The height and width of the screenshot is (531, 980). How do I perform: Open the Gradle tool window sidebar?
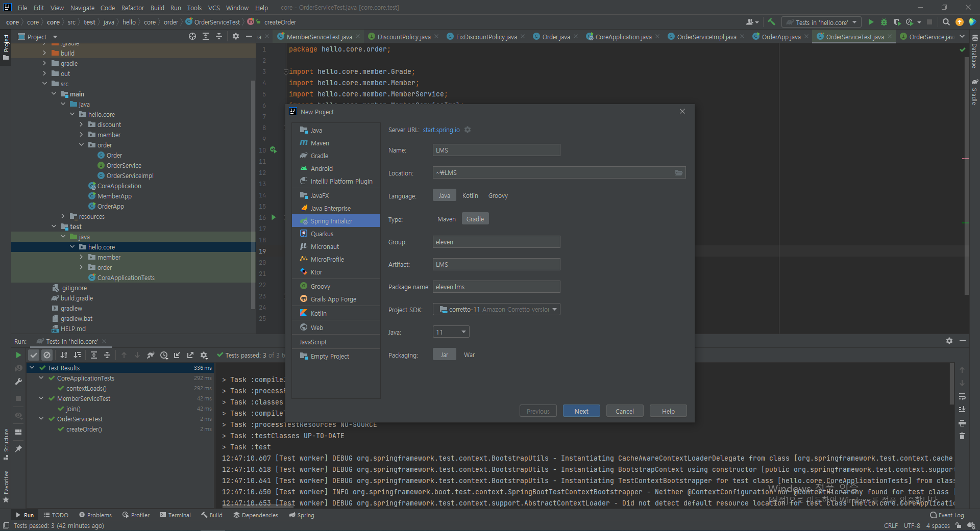click(974, 92)
